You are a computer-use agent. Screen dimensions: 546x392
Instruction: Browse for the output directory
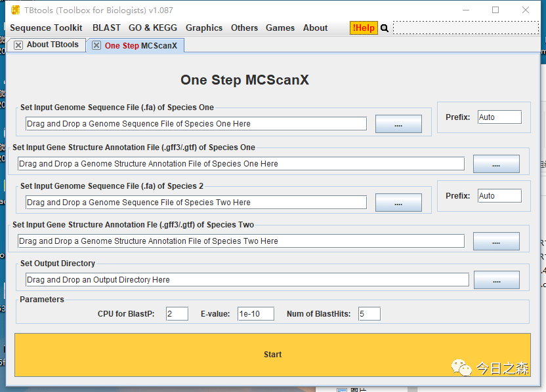(x=497, y=280)
